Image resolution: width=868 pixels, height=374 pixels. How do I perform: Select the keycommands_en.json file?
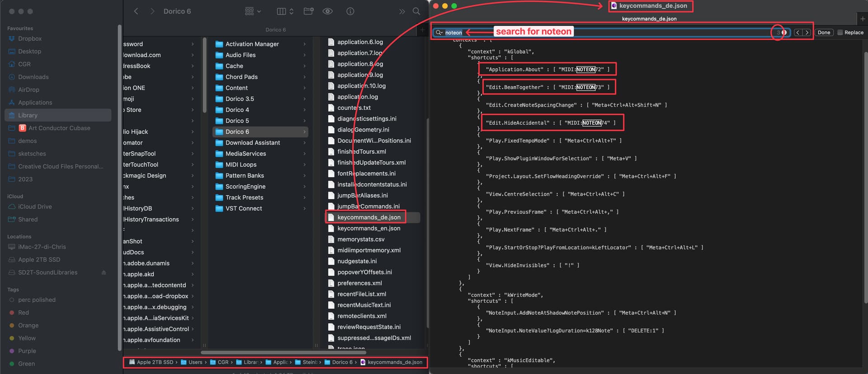[368, 229]
